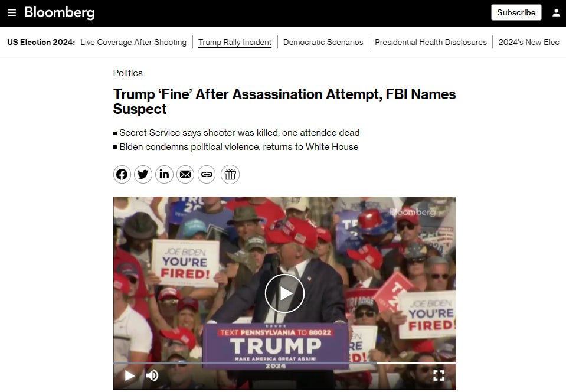Open the hamburger menu icon
This screenshot has height=392, width=566.
(12, 13)
